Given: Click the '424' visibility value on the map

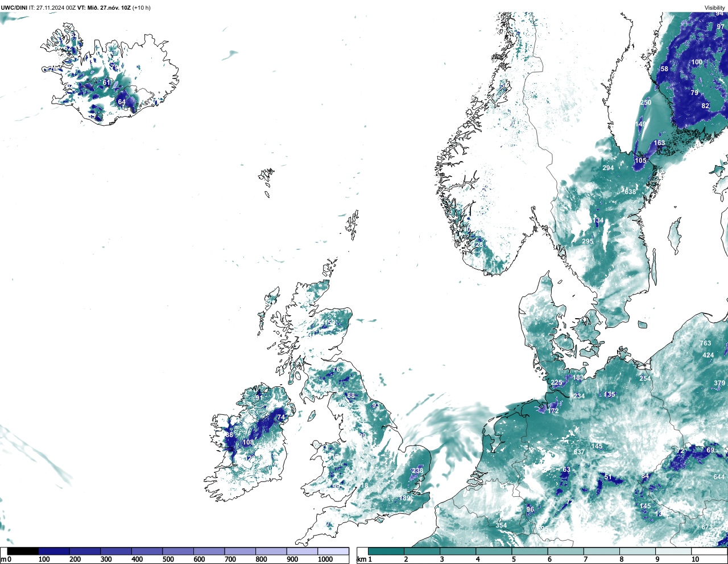Looking at the screenshot, I should (708, 355).
